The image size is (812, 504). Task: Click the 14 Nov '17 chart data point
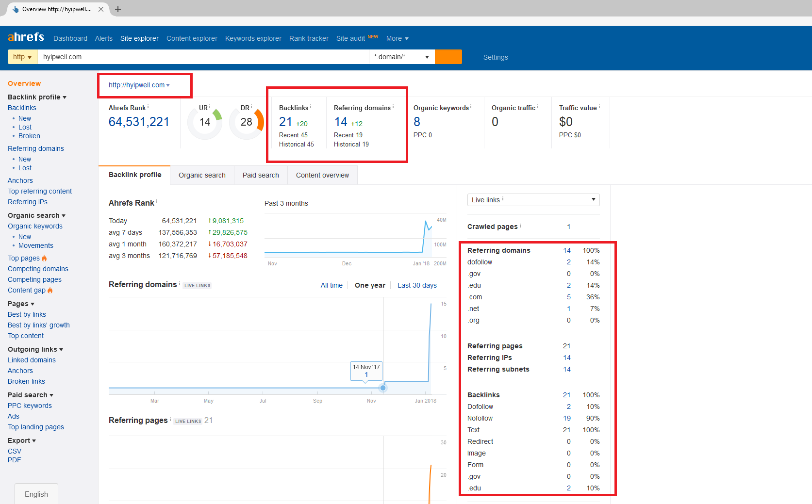point(383,388)
